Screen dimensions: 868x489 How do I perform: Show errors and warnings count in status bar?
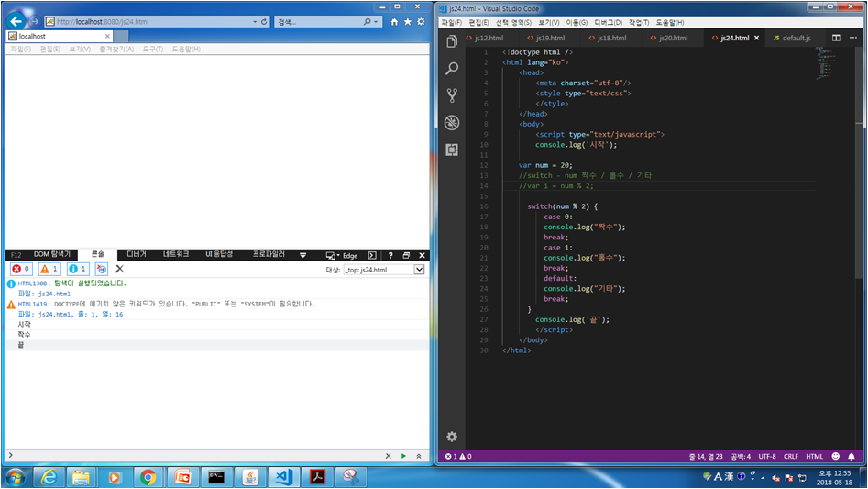458,456
